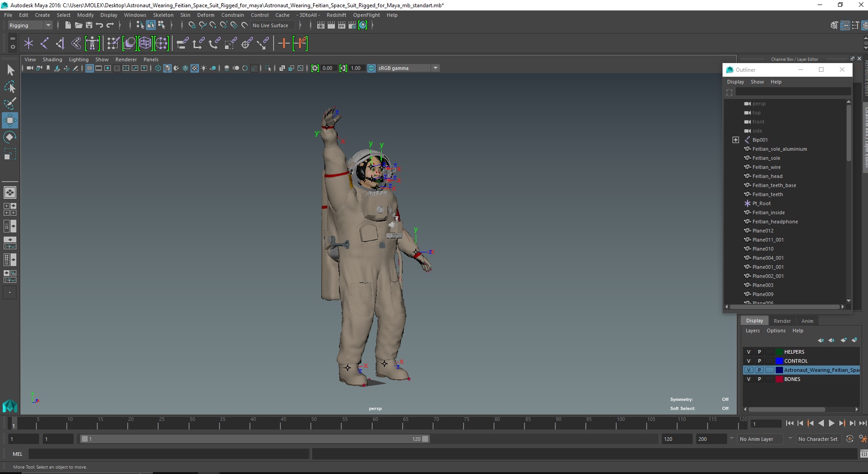Toggle visibility V of CONTROL layer
The height and width of the screenshot is (474, 868).
pos(749,361)
